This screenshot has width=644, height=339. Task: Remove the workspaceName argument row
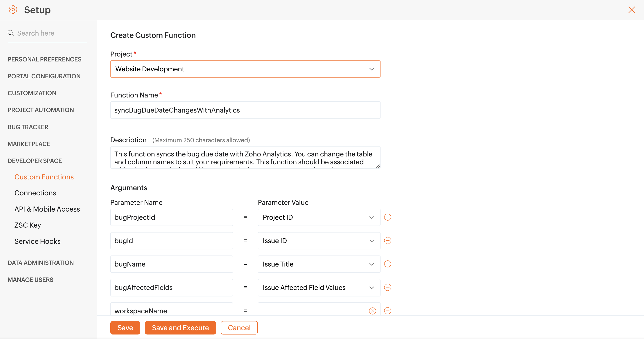point(388,310)
